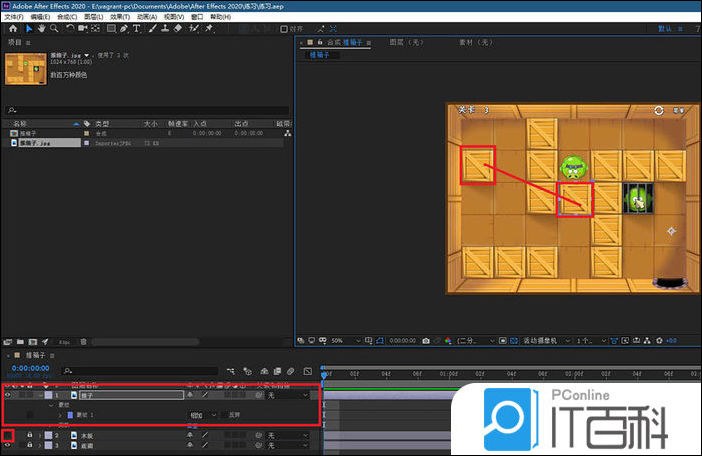Select the Eraser tool
Viewport: 702px width, 456px height.
[x=177, y=28]
